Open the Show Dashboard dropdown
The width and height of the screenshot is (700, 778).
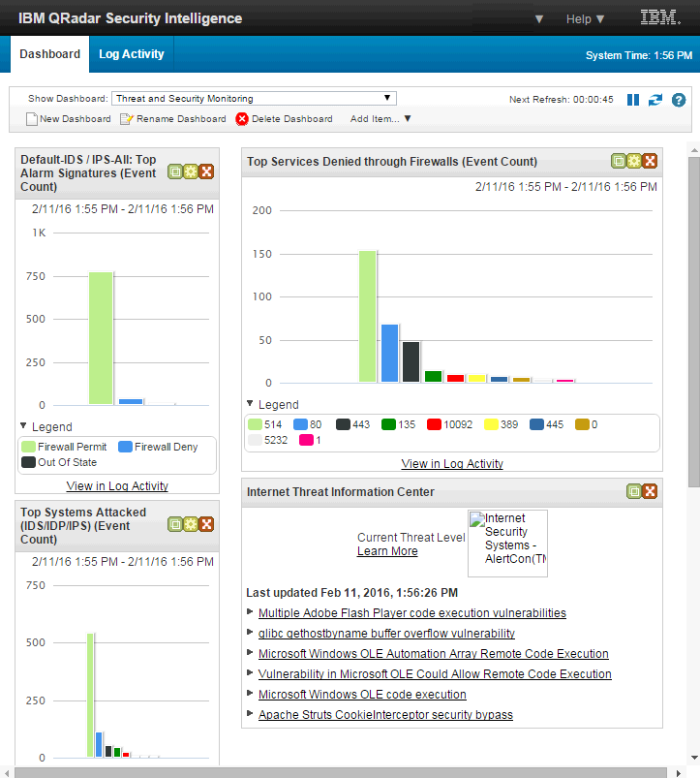click(254, 98)
